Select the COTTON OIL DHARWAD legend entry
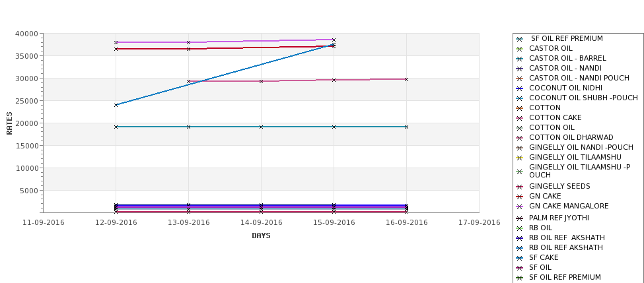The height and width of the screenshot is (283, 644). [x=571, y=137]
